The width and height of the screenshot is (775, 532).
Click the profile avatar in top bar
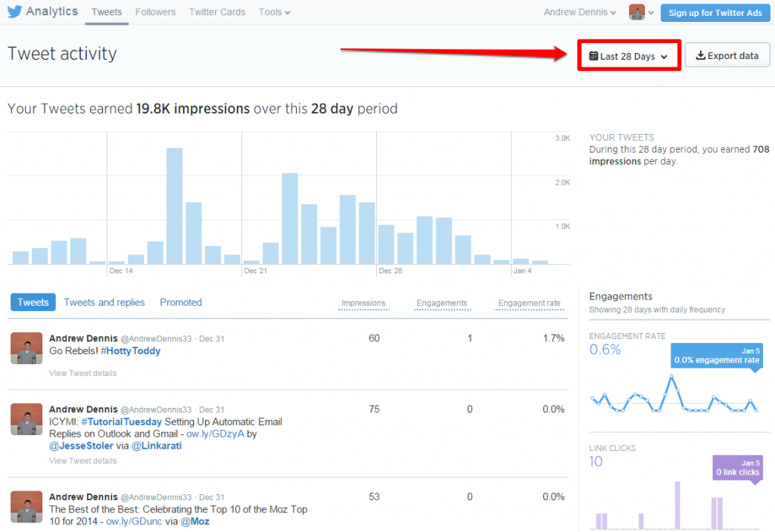[637, 12]
